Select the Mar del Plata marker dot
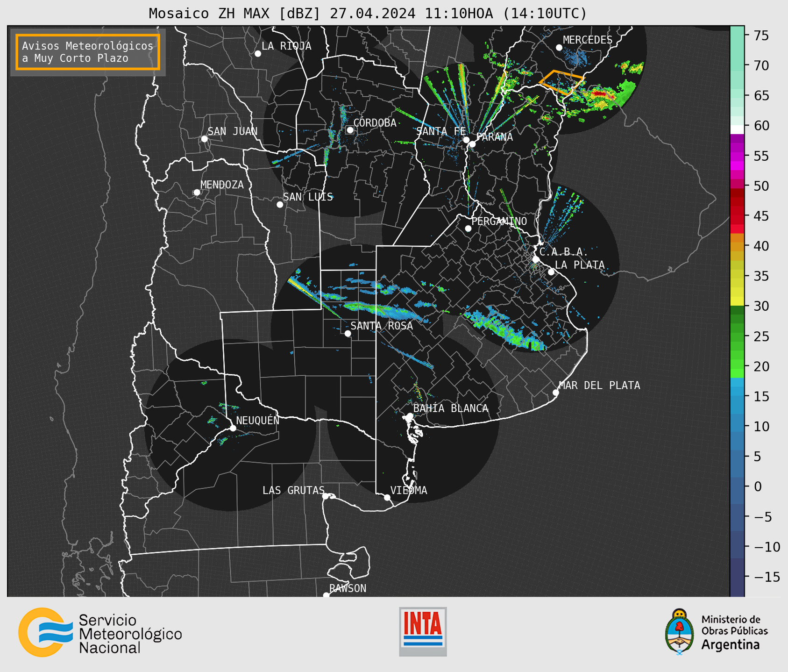This screenshot has width=788, height=672. click(x=555, y=393)
